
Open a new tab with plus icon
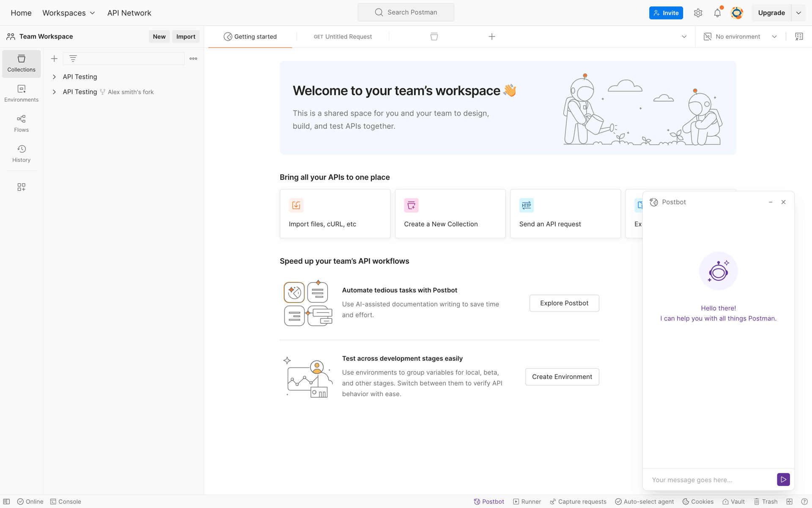tap(492, 36)
